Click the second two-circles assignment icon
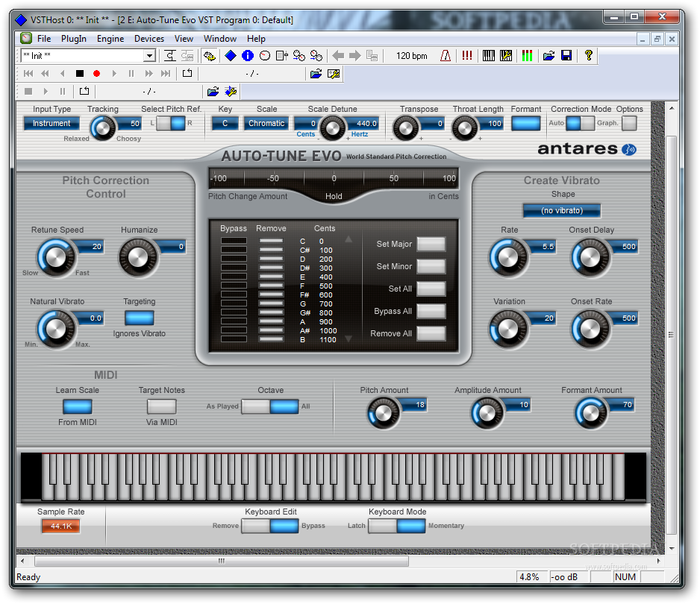 [x=316, y=56]
